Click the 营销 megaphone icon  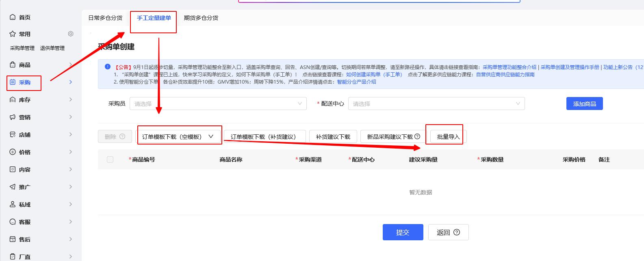point(13,117)
